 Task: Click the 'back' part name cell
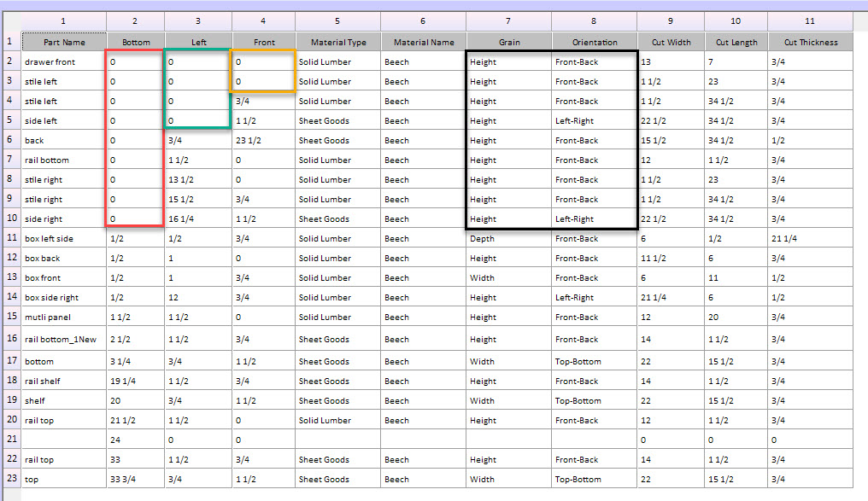point(64,141)
